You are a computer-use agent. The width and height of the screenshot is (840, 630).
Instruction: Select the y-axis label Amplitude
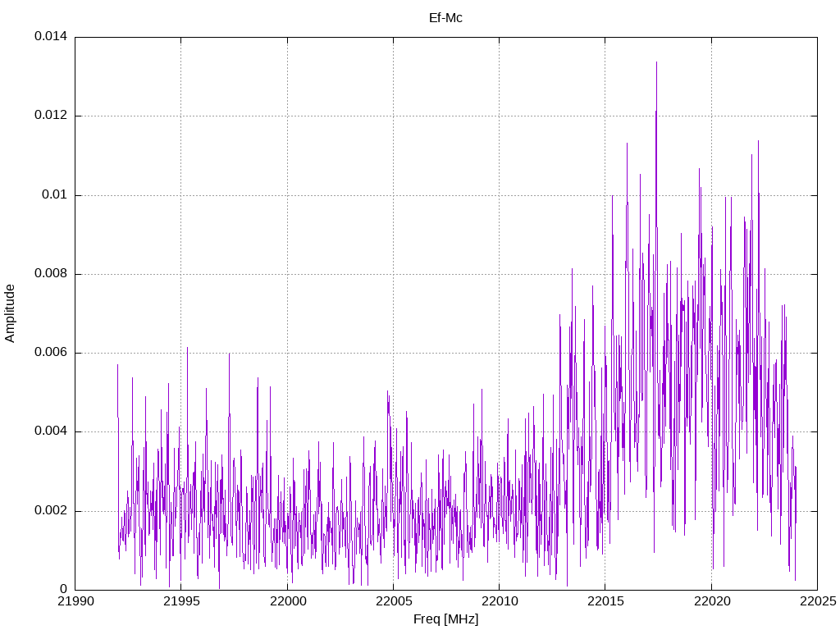point(10,313)
